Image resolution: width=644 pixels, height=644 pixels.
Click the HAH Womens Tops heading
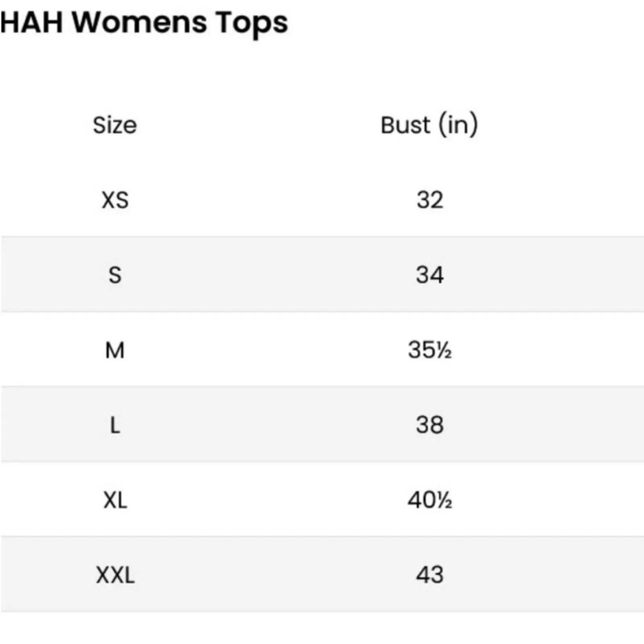coord(144,23)
